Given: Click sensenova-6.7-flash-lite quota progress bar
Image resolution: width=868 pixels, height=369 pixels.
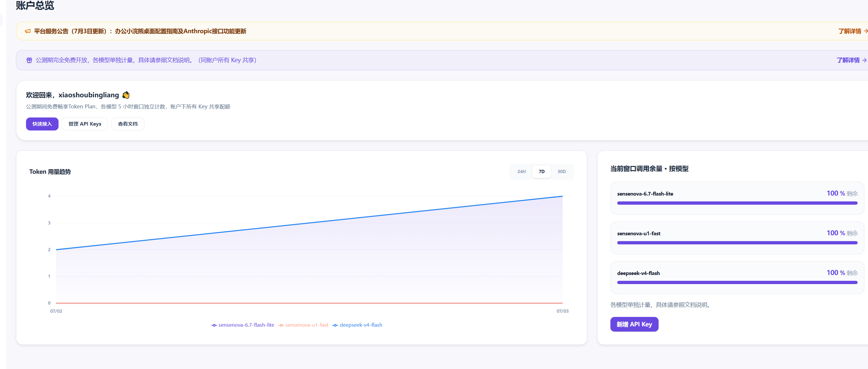Looking at the screenshot, I should (737, 203).
